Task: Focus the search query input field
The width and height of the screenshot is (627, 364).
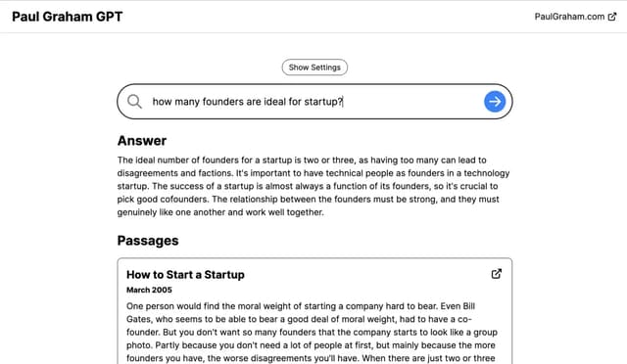Action: click(x=314, y=102)
